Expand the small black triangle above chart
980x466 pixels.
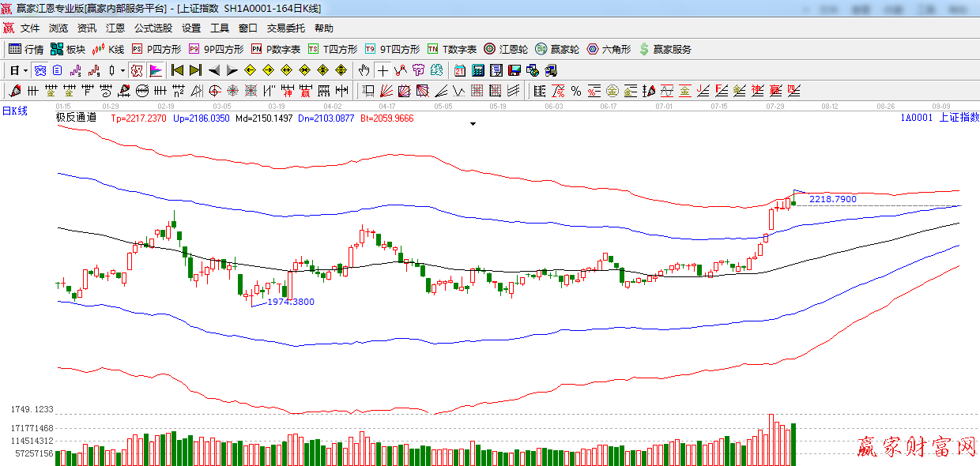tap(473, 124)
